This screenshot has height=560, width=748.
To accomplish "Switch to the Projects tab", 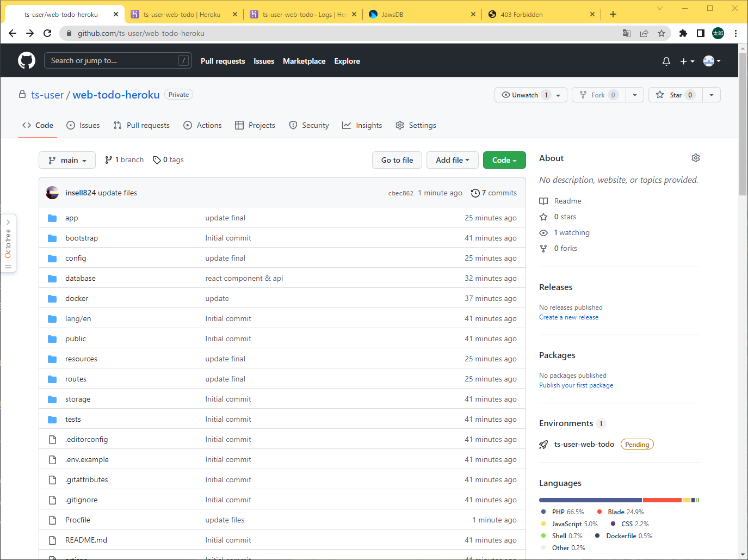I will pyautogui.click(x=255, y=125).
